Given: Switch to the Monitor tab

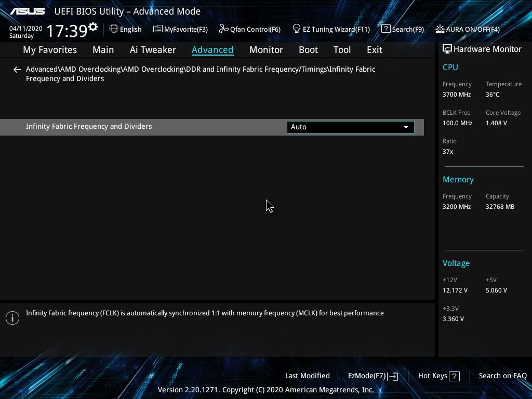Looking at the screenshot, I should (x=266, y=50).
